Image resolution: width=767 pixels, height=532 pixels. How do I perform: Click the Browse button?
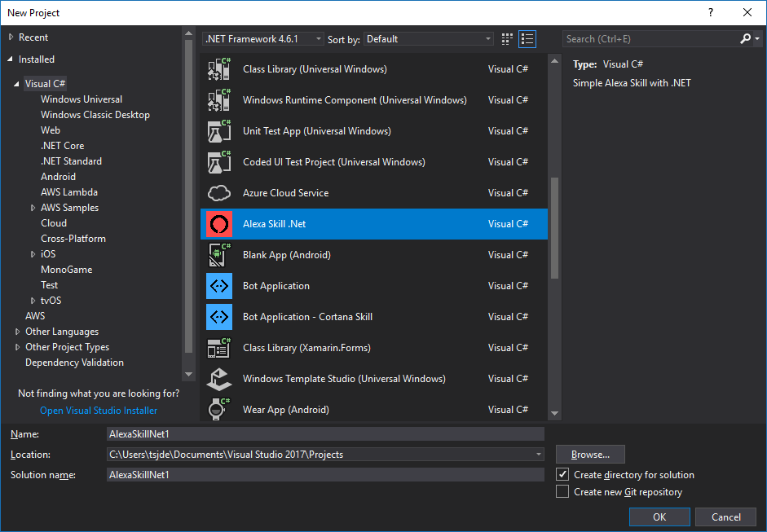[590, 455]
